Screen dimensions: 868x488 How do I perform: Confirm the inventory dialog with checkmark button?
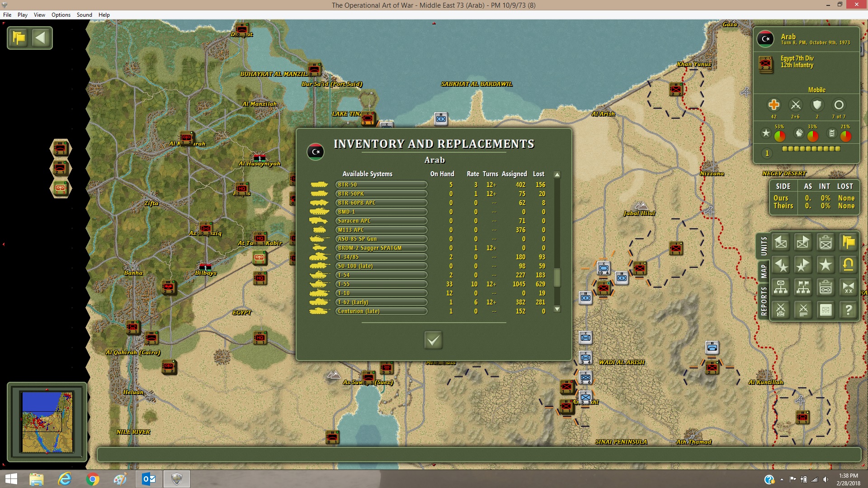pos(433,340)
